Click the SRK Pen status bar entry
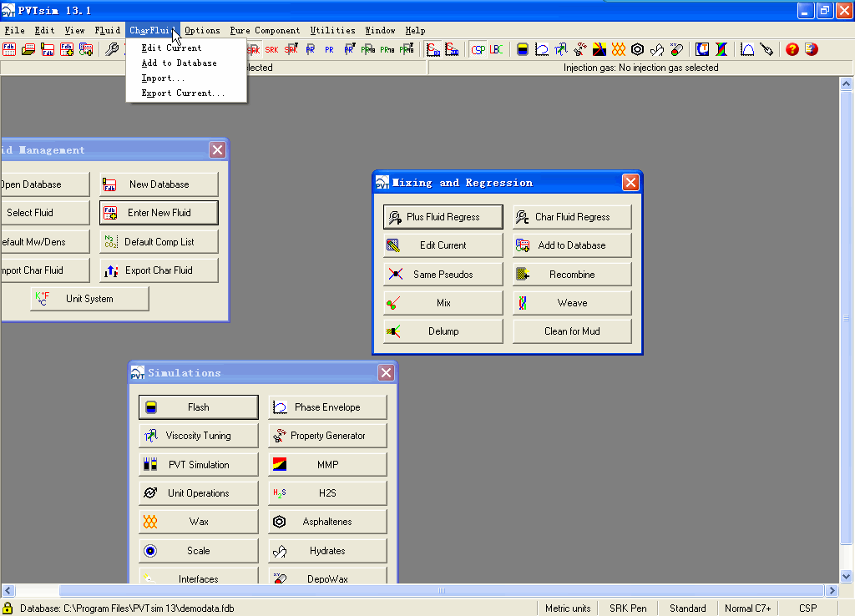 (x=628, y=608)
